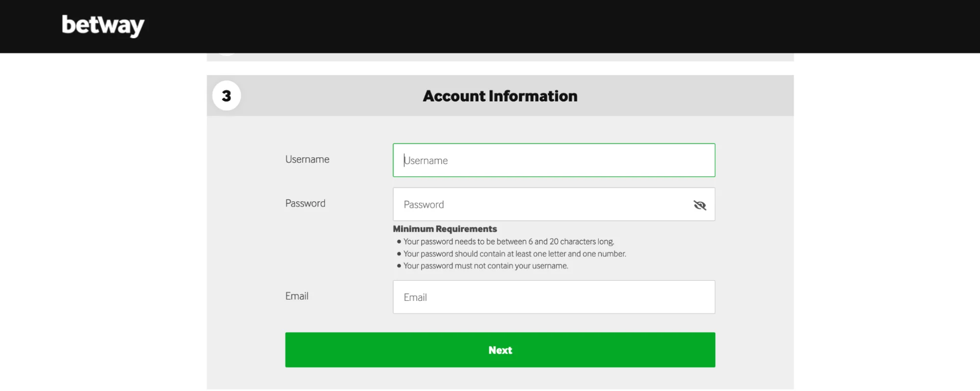Click the step 3 number badge
980x391 pixels.
[226, 96]
